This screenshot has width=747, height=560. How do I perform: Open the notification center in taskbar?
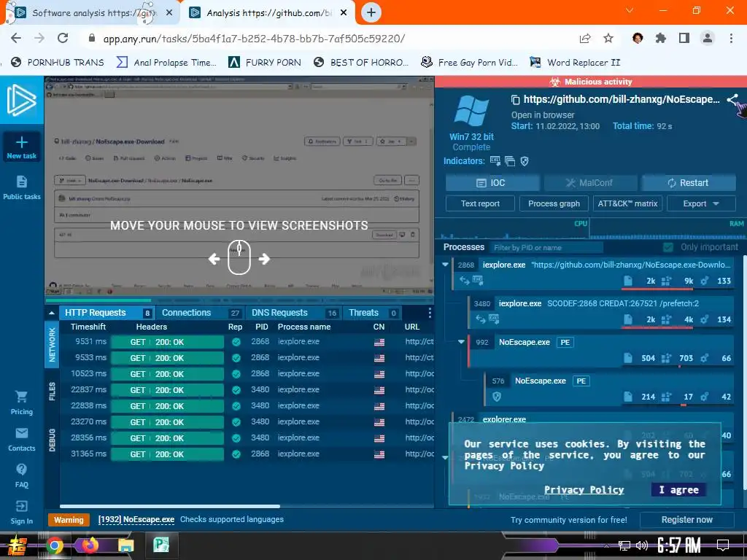click(723, 545)
